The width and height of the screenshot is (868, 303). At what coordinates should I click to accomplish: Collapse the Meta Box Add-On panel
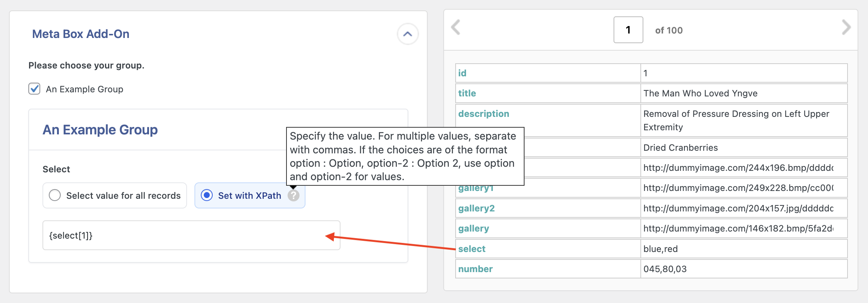tap(408, 34)
